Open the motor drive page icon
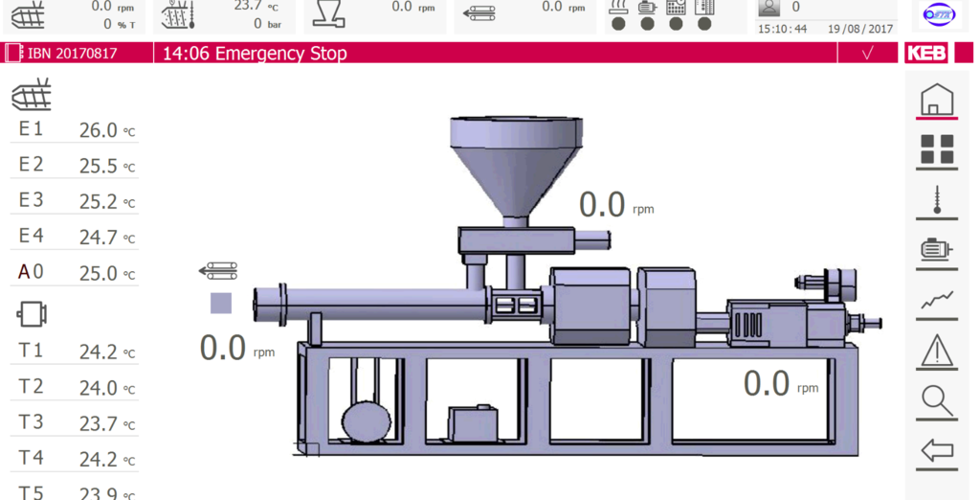 (936, 250)
